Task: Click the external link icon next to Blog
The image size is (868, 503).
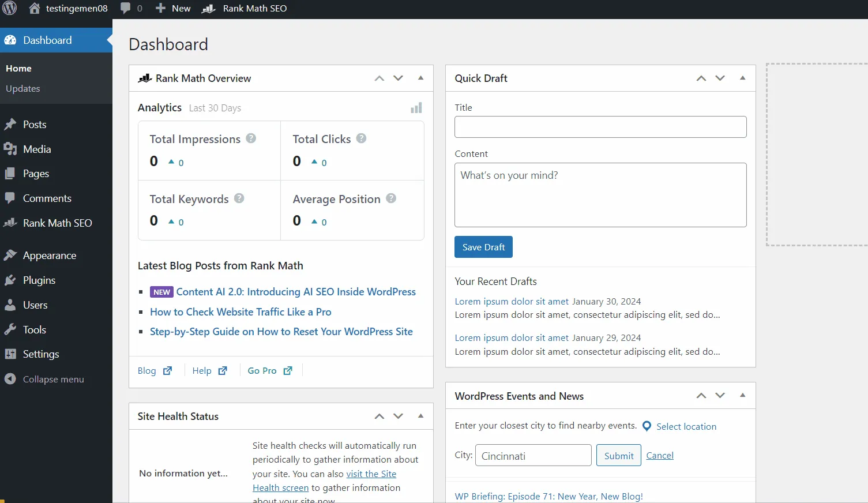Action: click(167, 370)
